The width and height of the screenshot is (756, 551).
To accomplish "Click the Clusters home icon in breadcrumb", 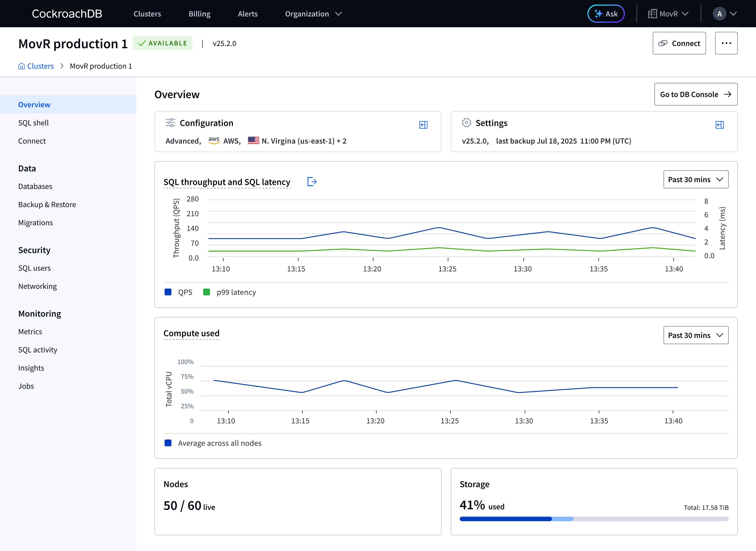I will 21,66.
